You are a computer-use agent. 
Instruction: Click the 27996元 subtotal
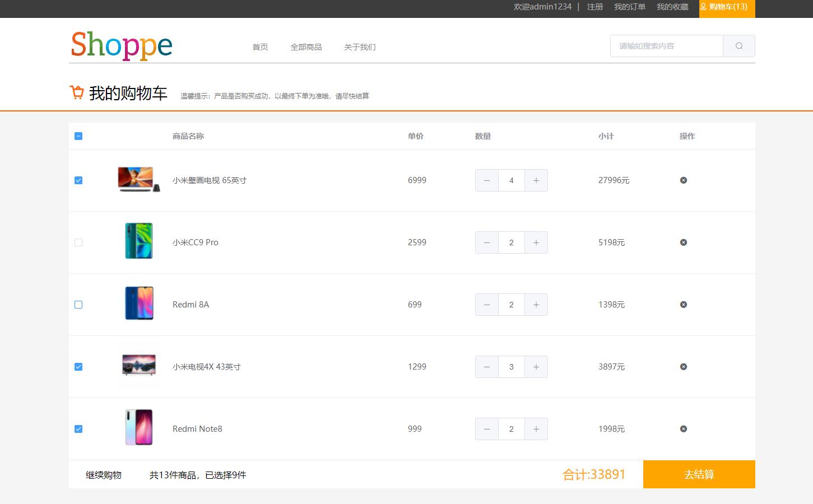click(614, 180)
